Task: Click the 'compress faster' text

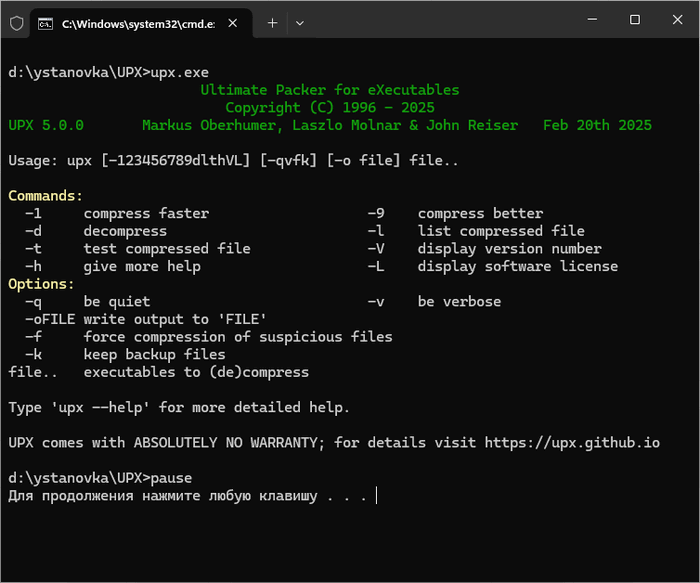Action: click(x=146, y=213)
